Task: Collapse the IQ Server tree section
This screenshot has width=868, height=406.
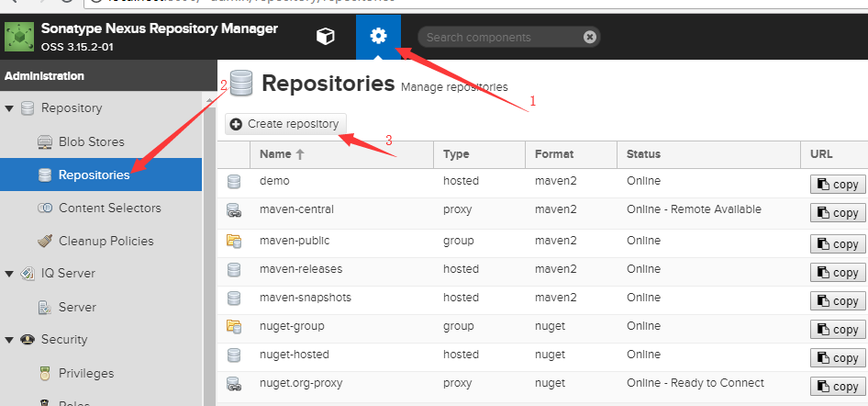Action: [9, 274]
